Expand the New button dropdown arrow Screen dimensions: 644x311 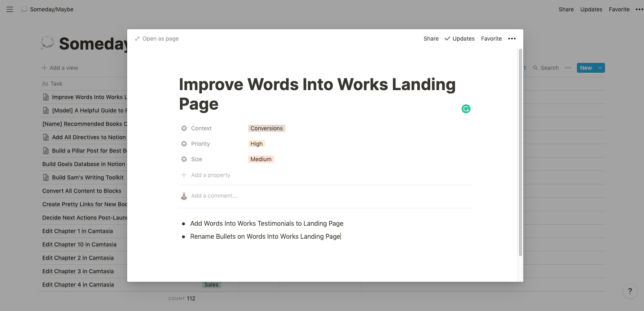pyautogui.click(x=600, y=68)
